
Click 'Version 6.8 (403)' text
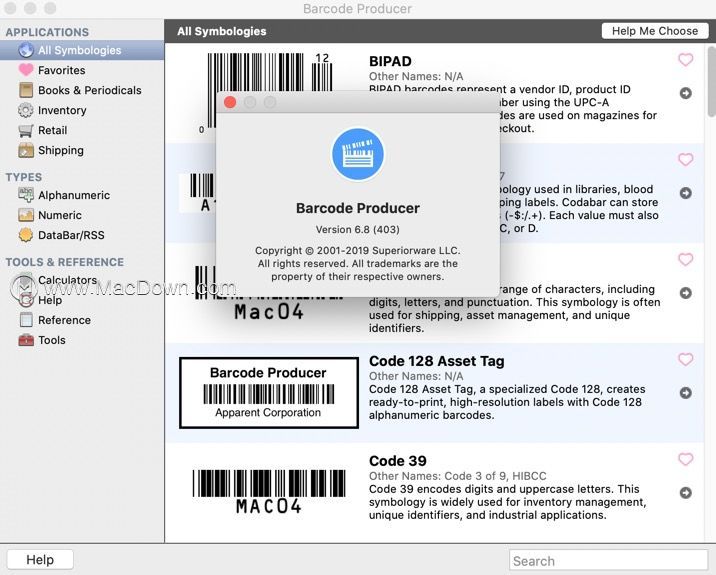358,229
